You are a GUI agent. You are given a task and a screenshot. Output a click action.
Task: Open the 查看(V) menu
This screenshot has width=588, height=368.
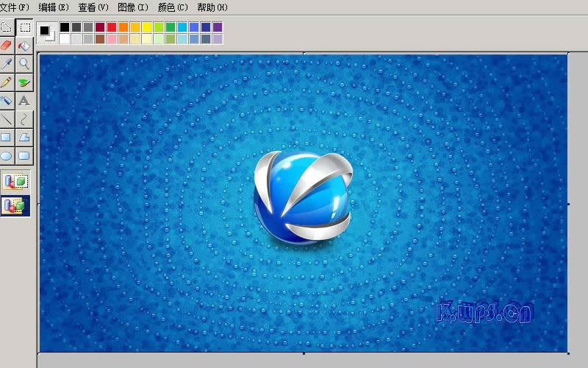coord(93,7)
